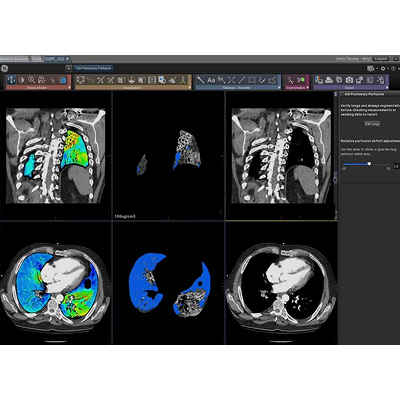This screenshot has height=400, width=400.
Task: Click the Edit Lungs button
Action: [x=372, y=124]
